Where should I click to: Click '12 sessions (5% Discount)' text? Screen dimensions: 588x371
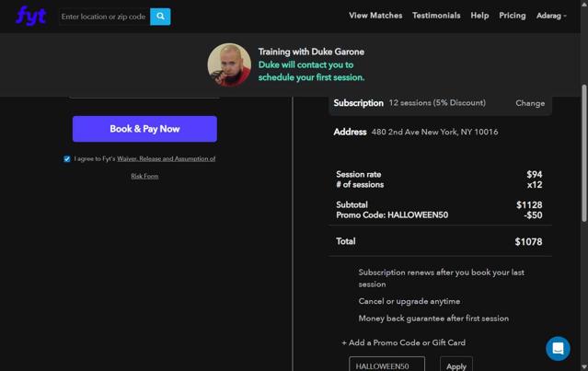(x=437, y=103)
